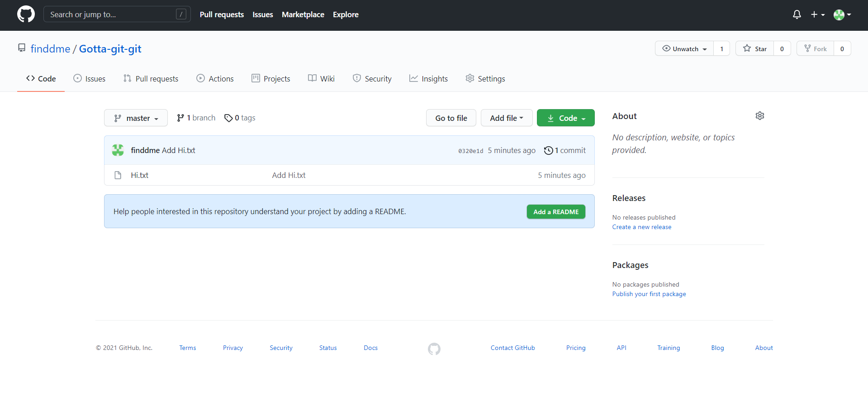Go to Explore in top navigation
This screenshot has height=407, width=868.
[x=346, y=14]
